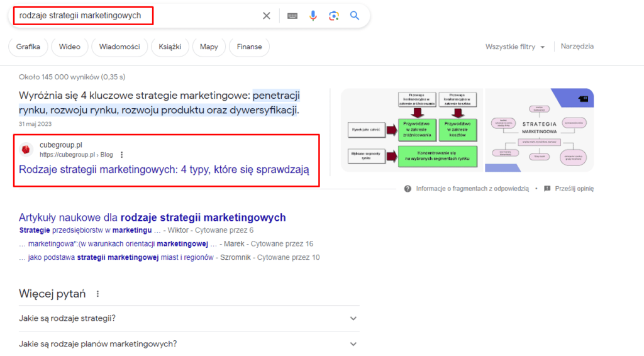Image resolution: width=644 pixels, height=356 pixels.
Task: Open three-dot menu beside Więcej pytań
Action: click(97, 294)
